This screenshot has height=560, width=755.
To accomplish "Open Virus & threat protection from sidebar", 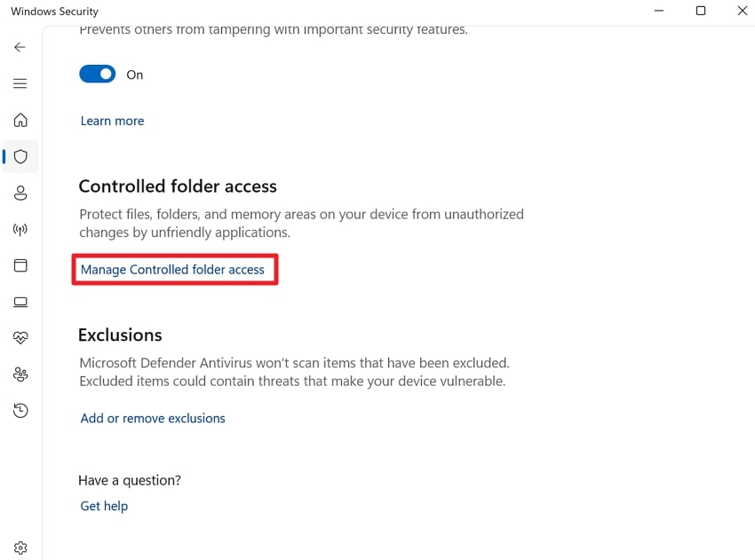I will pyautogui.click(x=20, y=156).
